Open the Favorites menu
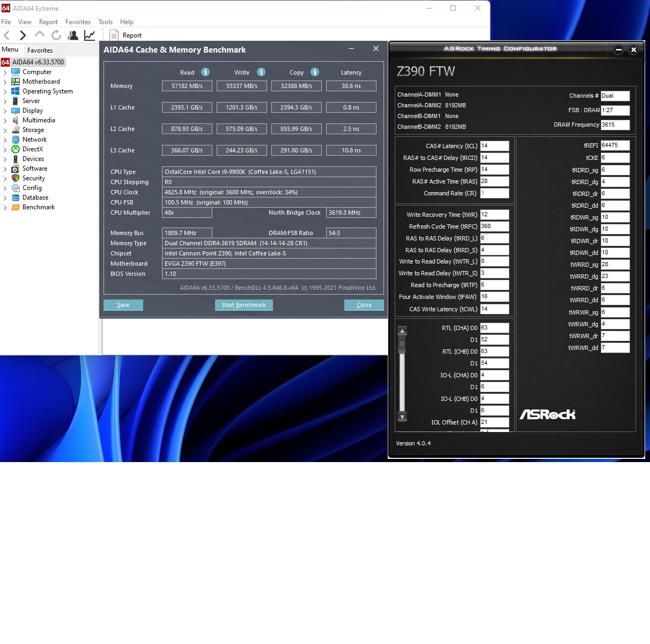 (x=78, y=22)
